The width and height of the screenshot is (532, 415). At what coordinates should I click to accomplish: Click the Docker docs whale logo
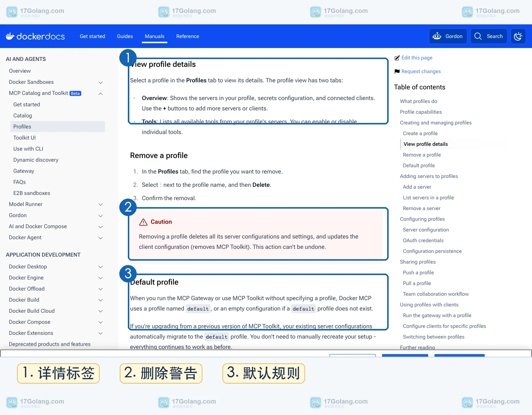(x=35, y=36)
